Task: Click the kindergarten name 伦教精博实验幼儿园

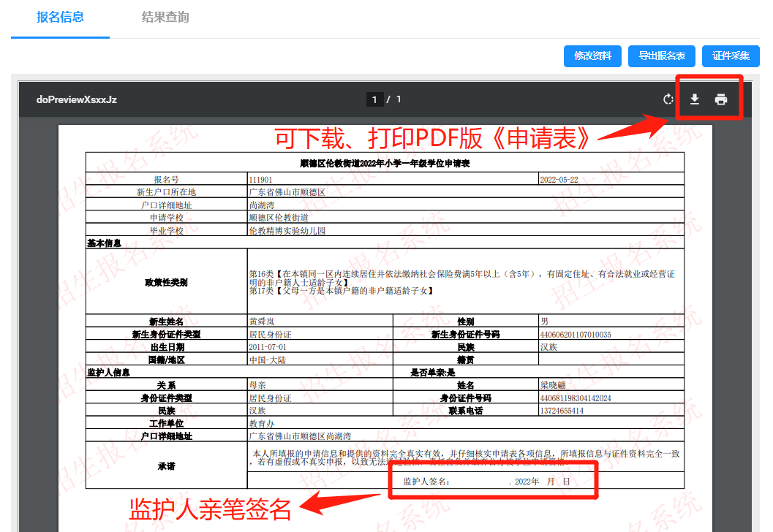Action: 287,230
